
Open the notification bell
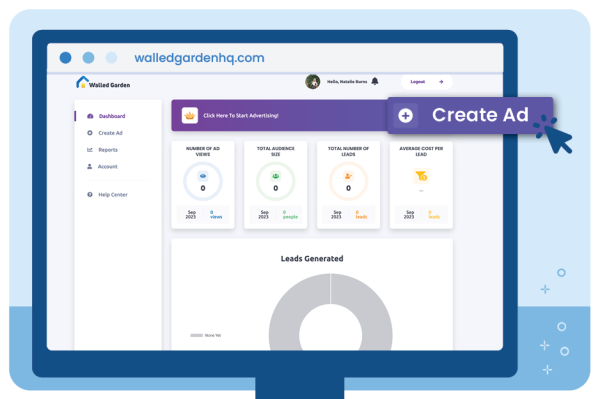375,81
